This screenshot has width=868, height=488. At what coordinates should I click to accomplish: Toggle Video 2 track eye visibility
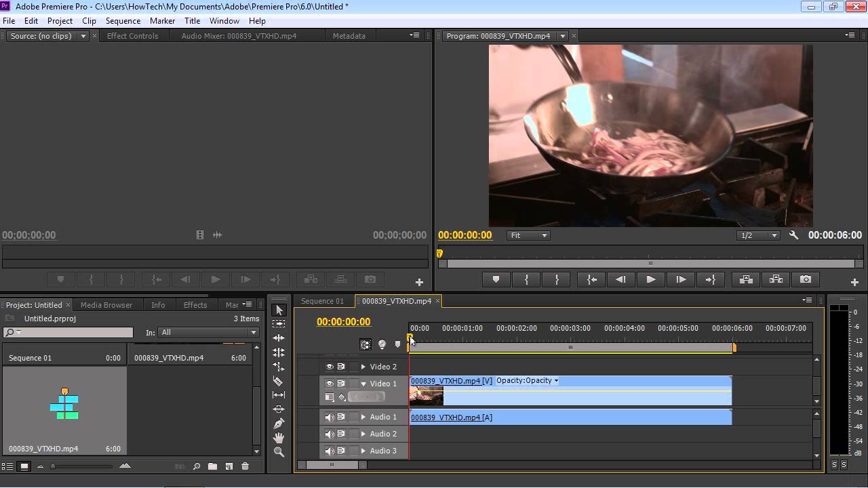(330, 367)
